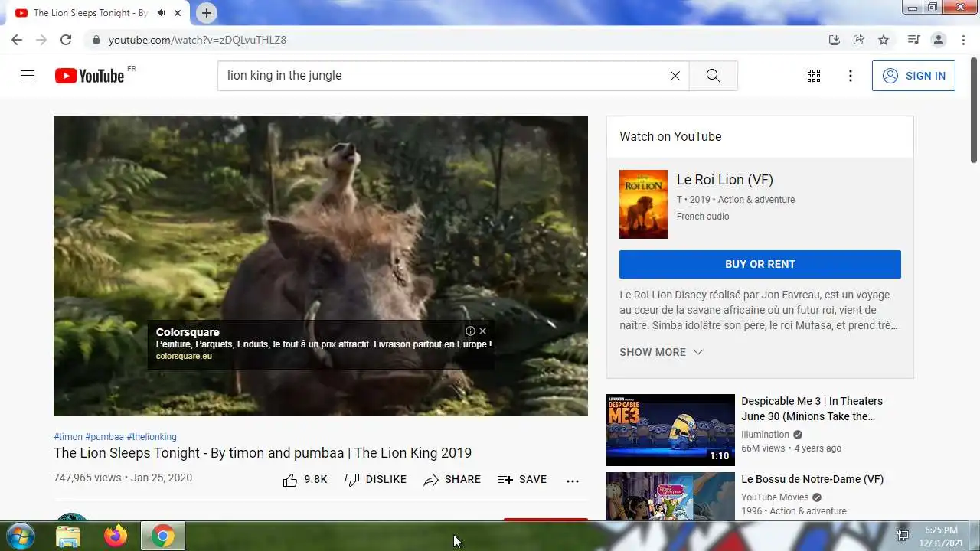The width and height of the screenshot is (980, 551).
Task: Open ad info icon on Colorsquare banner
Action: click(470, 331)
